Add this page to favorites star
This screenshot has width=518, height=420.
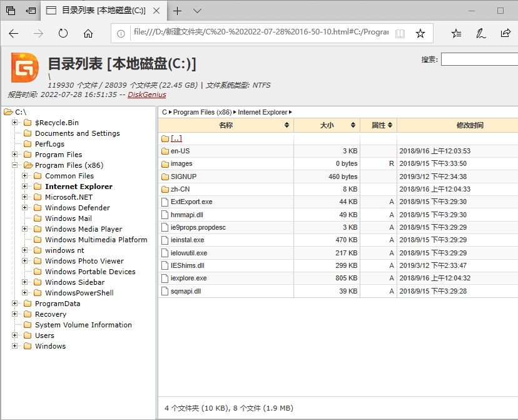tap(420, 33)
